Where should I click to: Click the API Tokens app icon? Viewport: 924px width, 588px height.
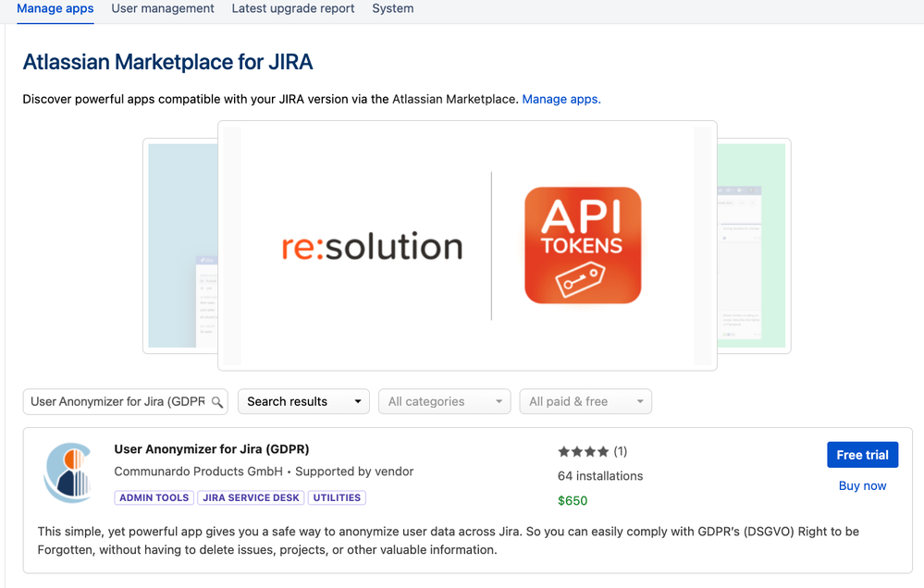coord(581,245)
